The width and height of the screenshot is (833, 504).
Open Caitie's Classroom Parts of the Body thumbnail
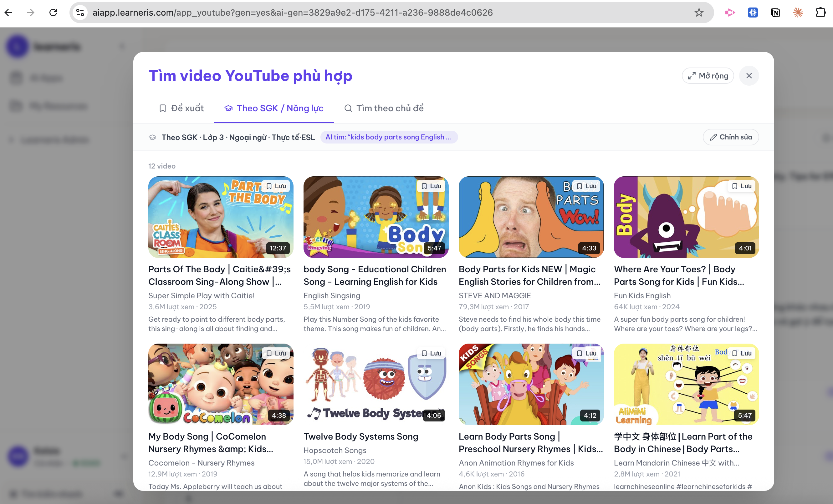point(221,217)
